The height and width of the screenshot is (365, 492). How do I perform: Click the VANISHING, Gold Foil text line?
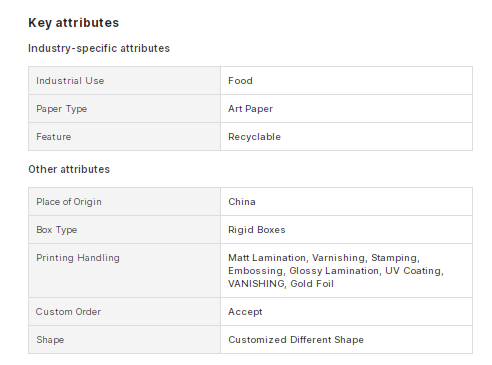pyautogui.click(x=281, y=284)
